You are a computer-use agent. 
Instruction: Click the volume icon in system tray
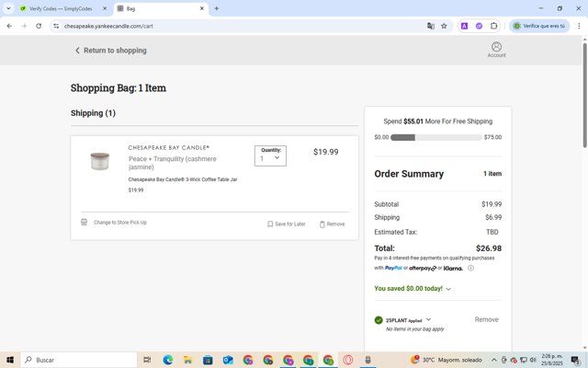pos(533,360)
